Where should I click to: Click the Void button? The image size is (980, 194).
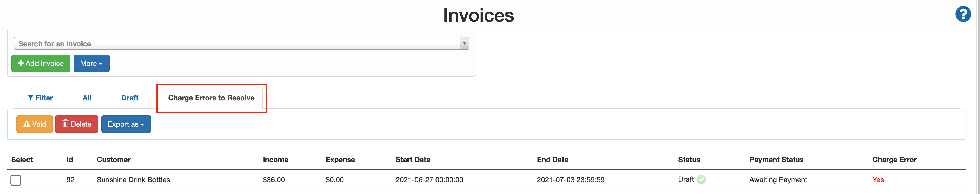coord(34,124)
